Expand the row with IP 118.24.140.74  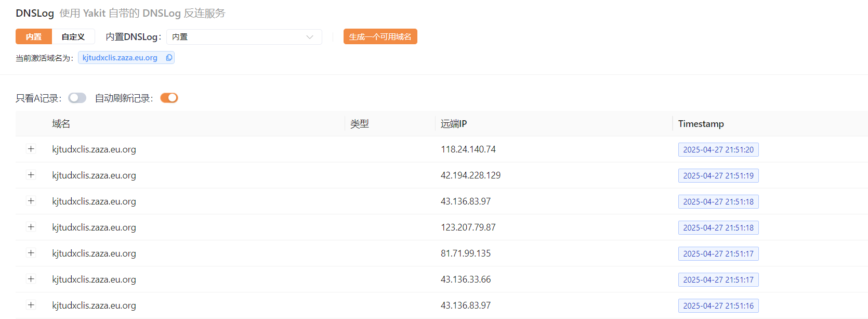pos(31,149)
